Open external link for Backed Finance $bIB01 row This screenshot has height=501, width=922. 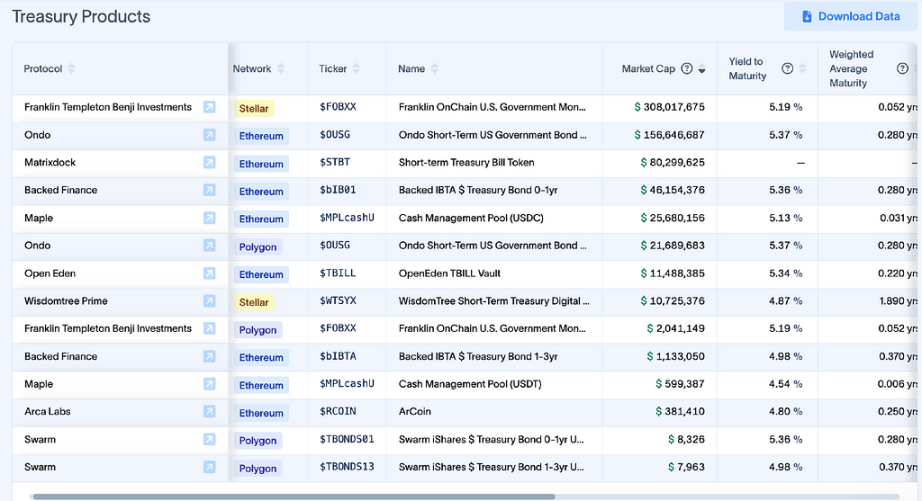209,190
